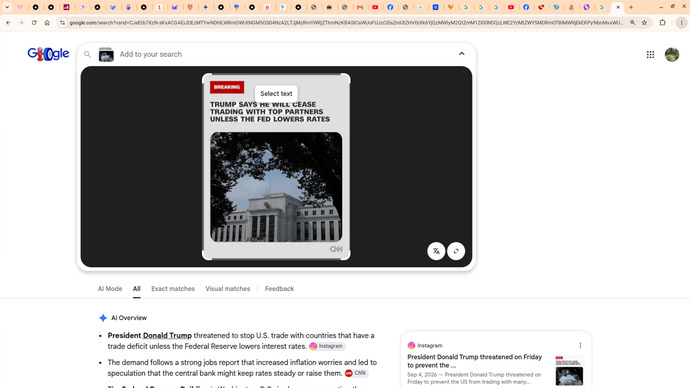Focus the address bar URL
The width and height of the screenshot is (690, 388).
[346, 22]
